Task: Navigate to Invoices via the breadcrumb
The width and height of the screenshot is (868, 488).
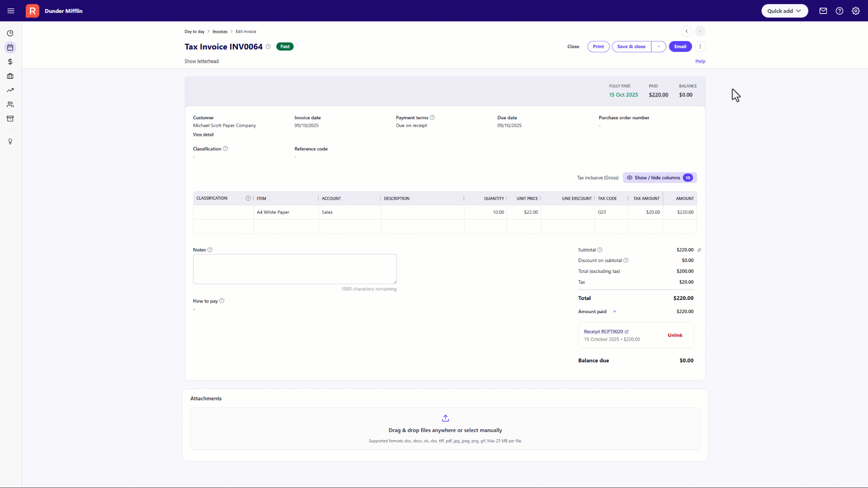Action: pos(220,31)
